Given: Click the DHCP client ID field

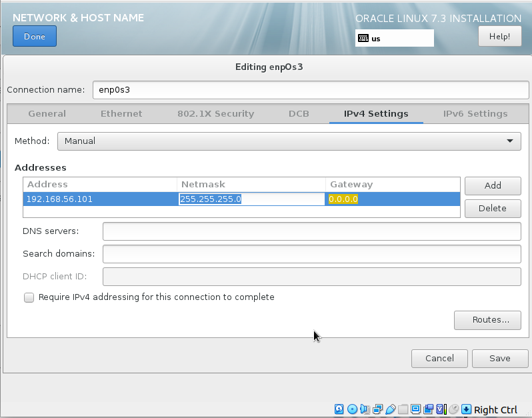Looking at the screenshot, I should click(312, 277).
